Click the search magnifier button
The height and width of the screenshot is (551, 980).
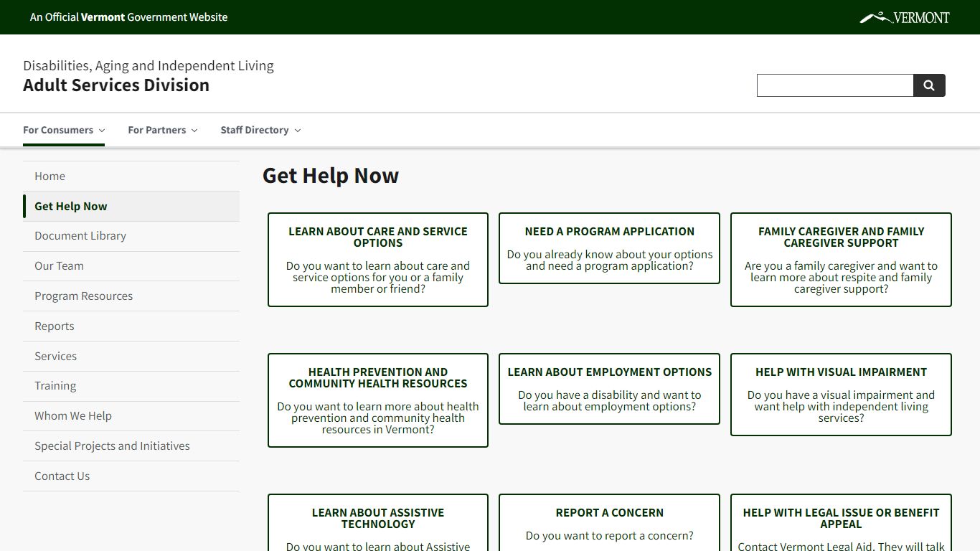click(929, 85)
